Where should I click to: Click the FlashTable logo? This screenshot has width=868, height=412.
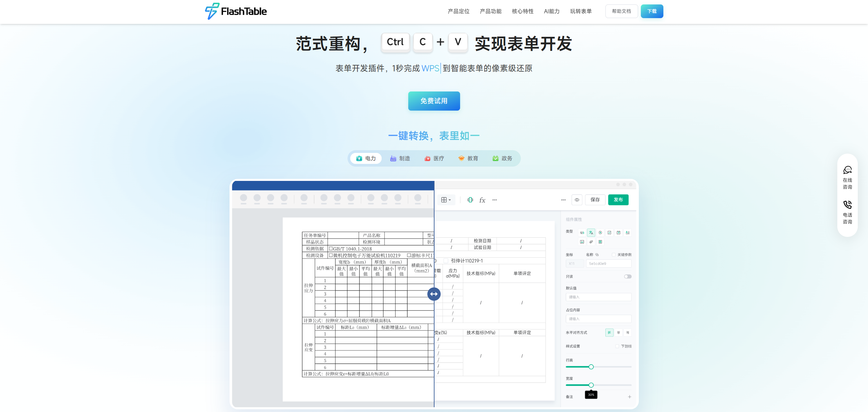(236, 11)
